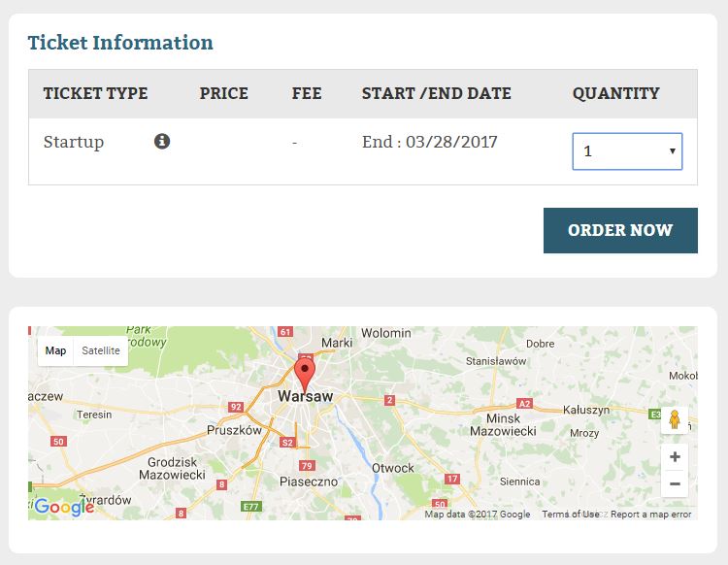Screen dimensions: 728x565
Task: Click the quantity dropdown arrow
Action: [672, 150]
